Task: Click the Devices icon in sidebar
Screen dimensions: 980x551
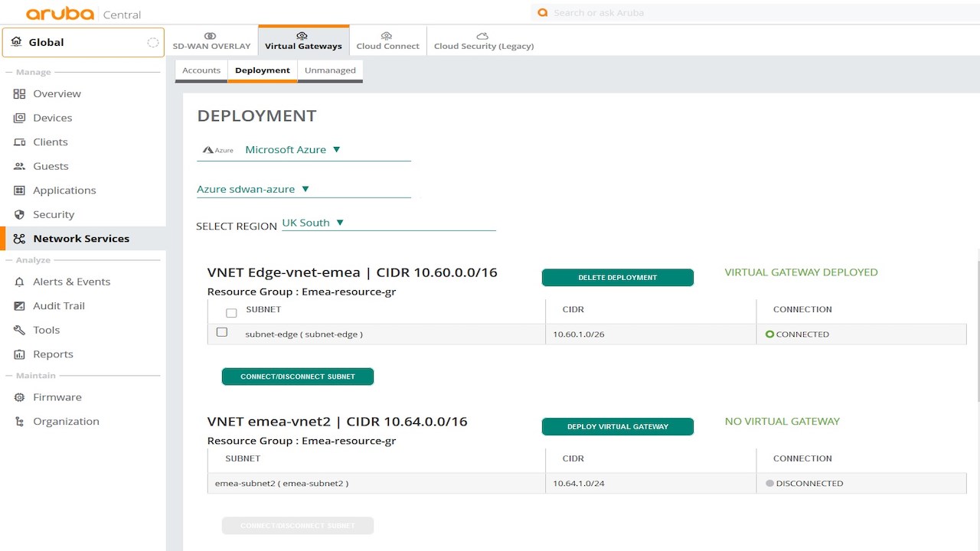Action: click(x=20, y=118)
